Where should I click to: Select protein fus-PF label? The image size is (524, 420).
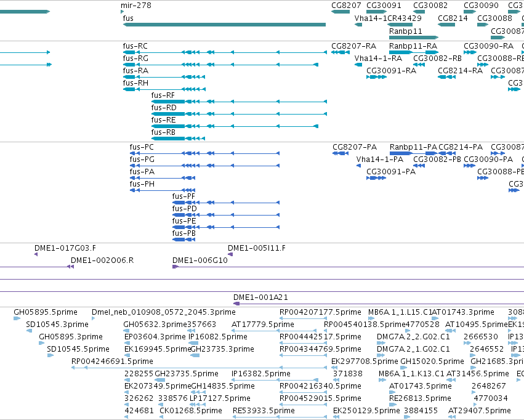183,196
